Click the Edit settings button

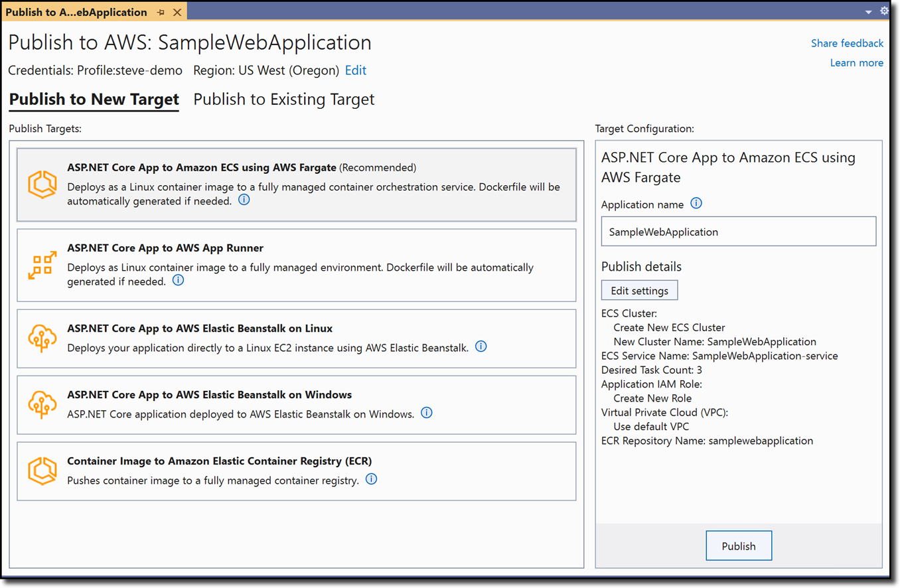click(x=640, y=291)
